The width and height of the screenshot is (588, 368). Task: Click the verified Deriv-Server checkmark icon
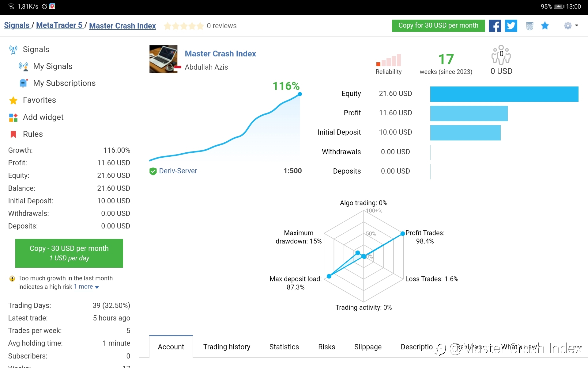[153, 171]
